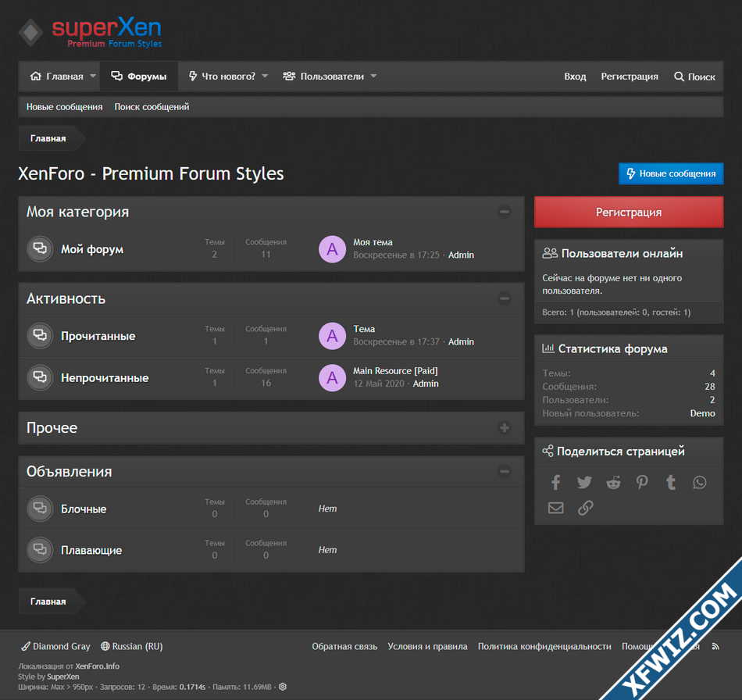The width and height of the screenshot is (742, 700).
Task: Go to Главная nav tab
Action: [56, 77]
